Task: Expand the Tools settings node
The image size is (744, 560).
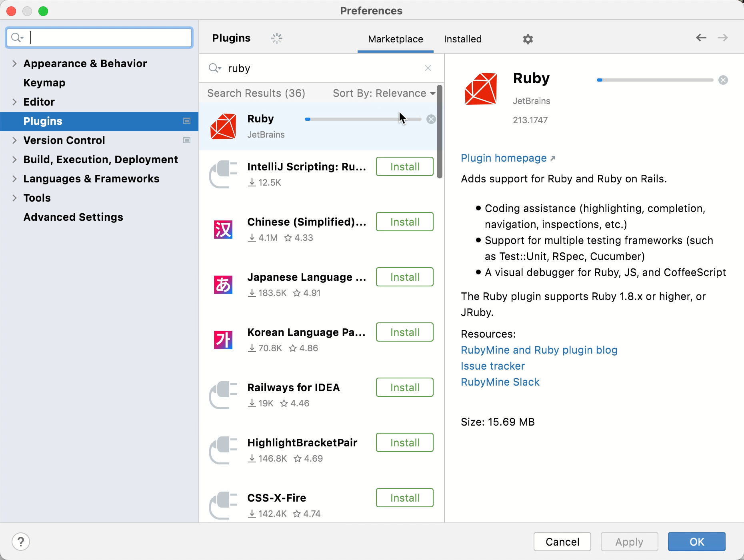Action: [x=14, y=198]
